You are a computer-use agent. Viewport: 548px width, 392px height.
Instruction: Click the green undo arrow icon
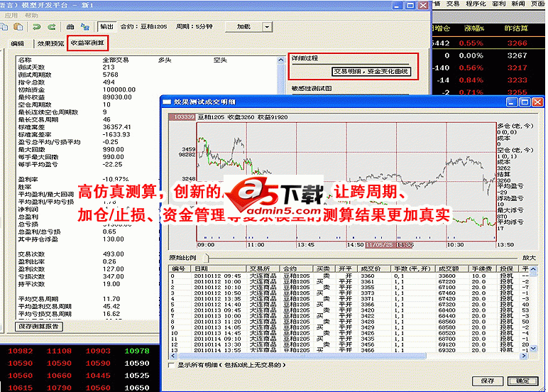[x=37, y=27]
